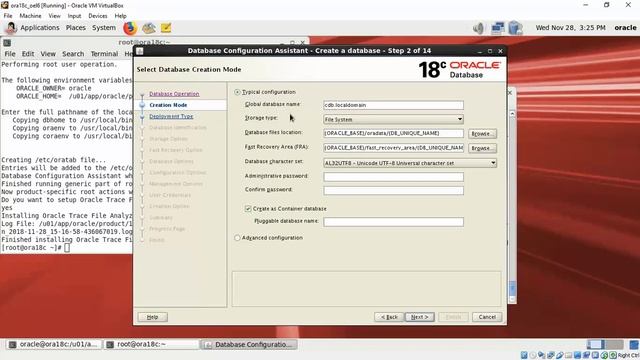Click the Administrative password field
640x360 pixels.
coord(393,177)
